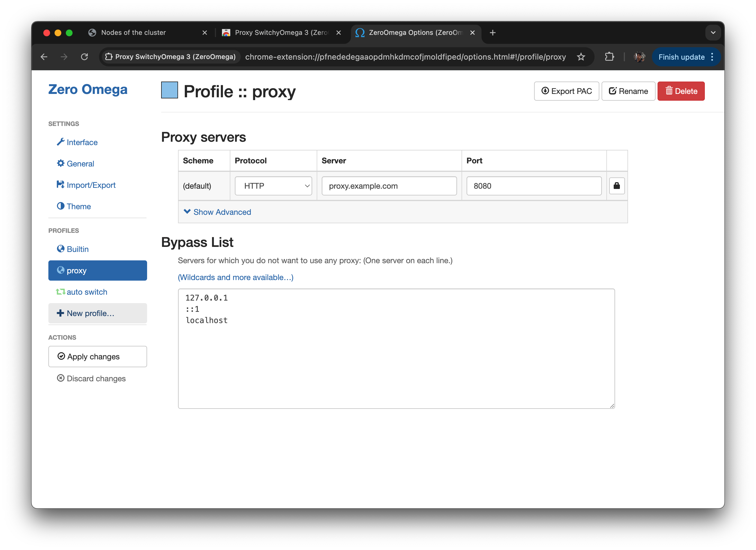
Task: Open Wildcards and more available link
Action: [x=235, y=277]
